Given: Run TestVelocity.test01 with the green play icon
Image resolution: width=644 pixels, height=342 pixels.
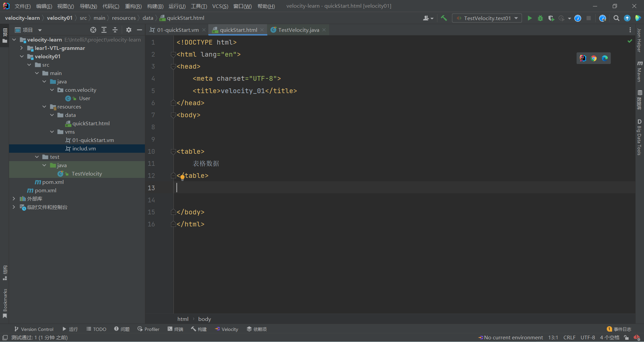Looking at the screenshot, I should (530, 18).
